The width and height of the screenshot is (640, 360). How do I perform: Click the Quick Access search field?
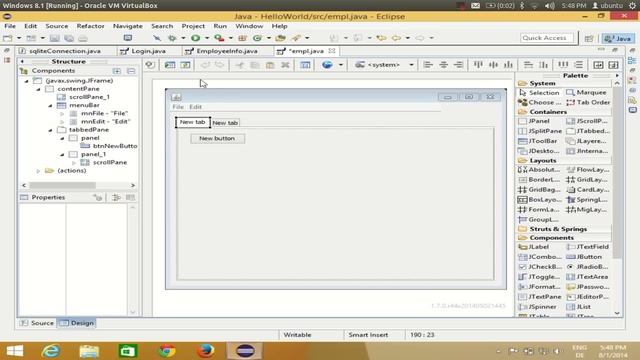(x=547, y=38)
